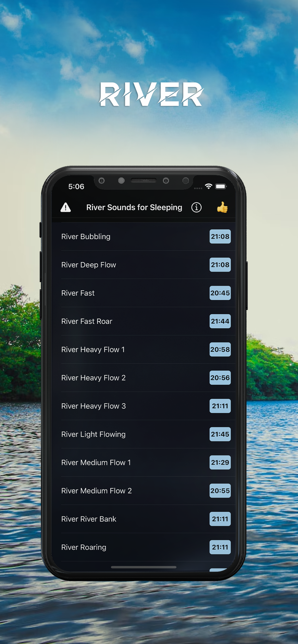Screen dimensions: 298x644
Task: Open the info circle icon
Action: 196,207
